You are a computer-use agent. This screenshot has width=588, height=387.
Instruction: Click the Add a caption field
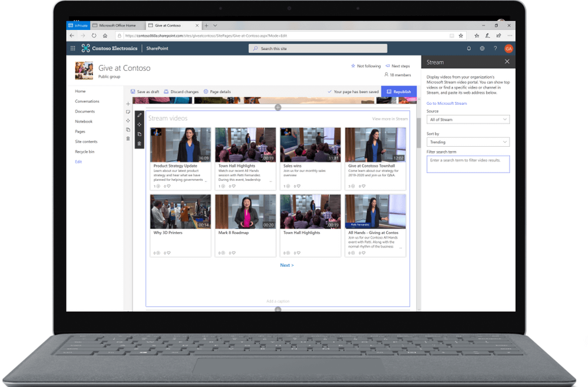[x=278, y=301]
